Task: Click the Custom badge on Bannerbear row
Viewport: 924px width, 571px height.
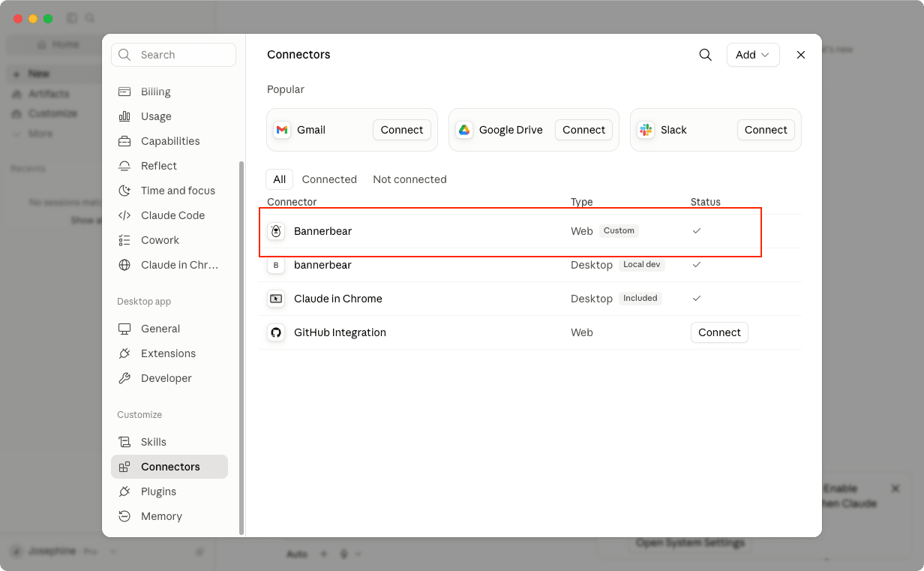Action: pyautogui.click(x=619, y=231)
